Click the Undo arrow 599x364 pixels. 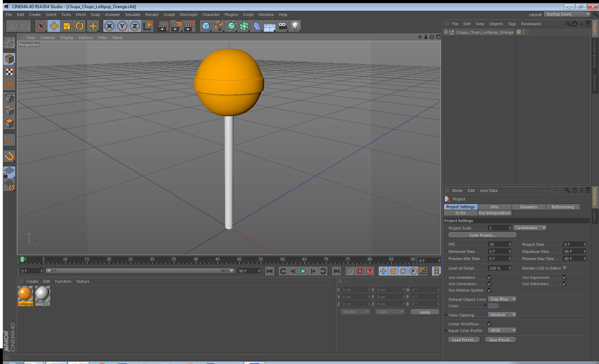pyautogui.click(x=12, y=26)
